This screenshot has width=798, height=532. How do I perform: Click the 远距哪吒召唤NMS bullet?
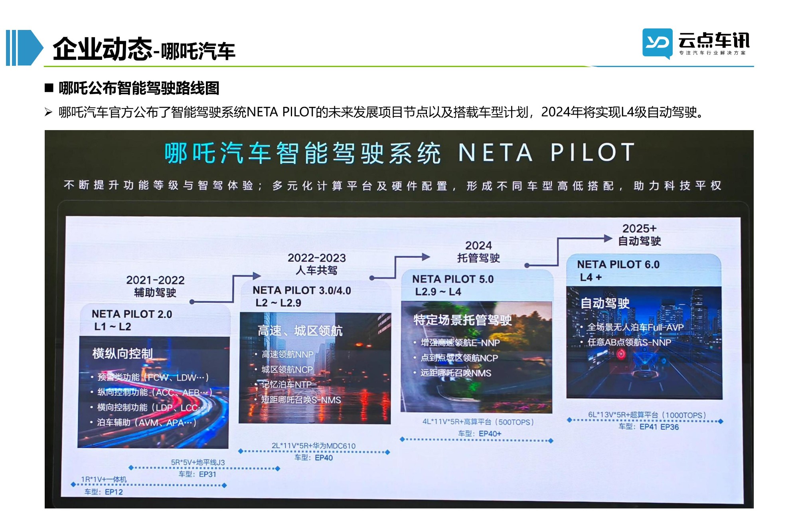(452, 373)
